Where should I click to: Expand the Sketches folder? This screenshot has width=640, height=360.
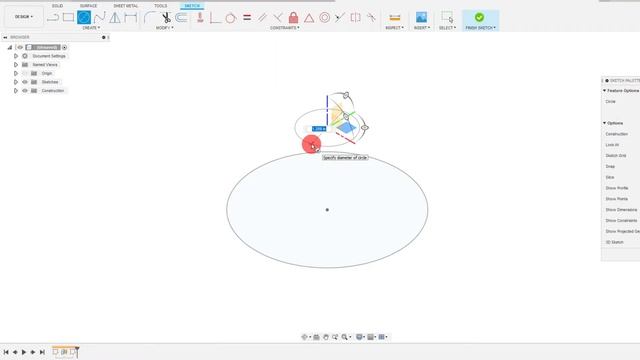click(16, 82)
